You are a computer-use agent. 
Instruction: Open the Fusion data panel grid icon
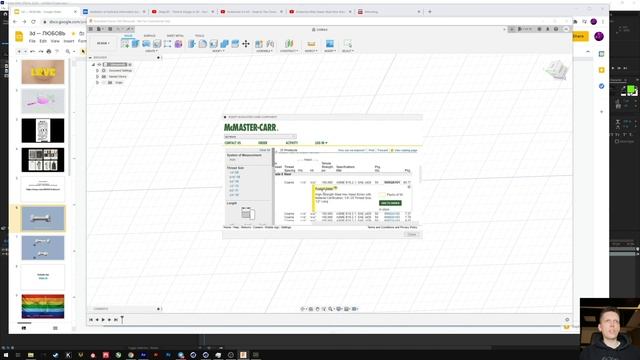(x=91, y=29)
